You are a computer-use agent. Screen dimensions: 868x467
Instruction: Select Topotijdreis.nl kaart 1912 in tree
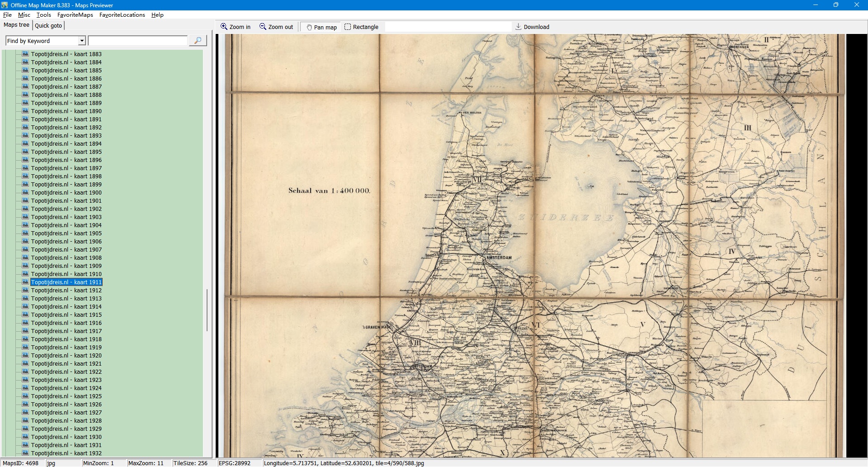pyautogui.click(x=66, y=291)
